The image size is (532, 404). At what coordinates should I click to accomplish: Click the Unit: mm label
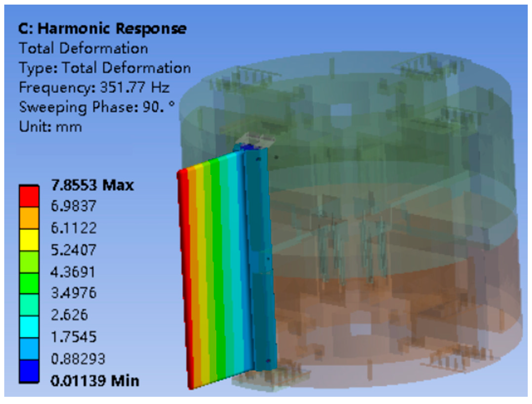tap(50, 127)
